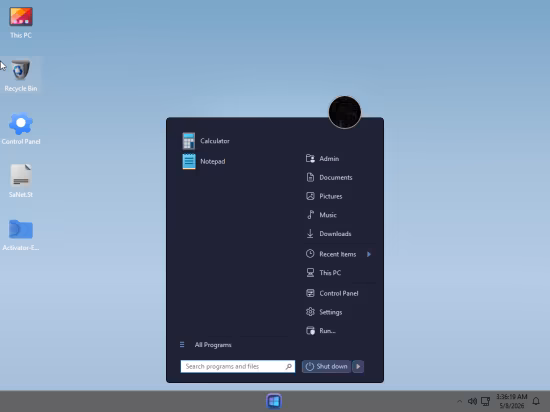Image resolution: width=550 pixels, height=412 pixels.
Task: Show the All Programs list
Action: (206, 345)
